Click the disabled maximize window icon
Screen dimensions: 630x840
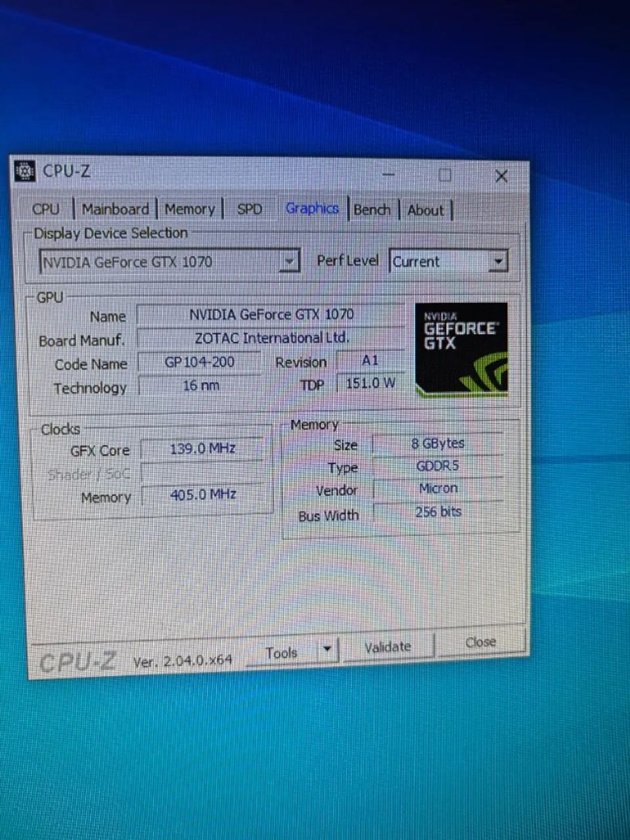445,175
